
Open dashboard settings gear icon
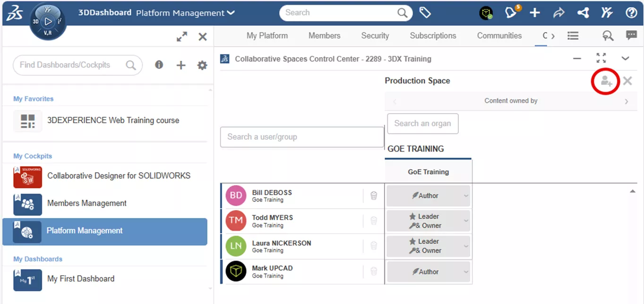202,65
